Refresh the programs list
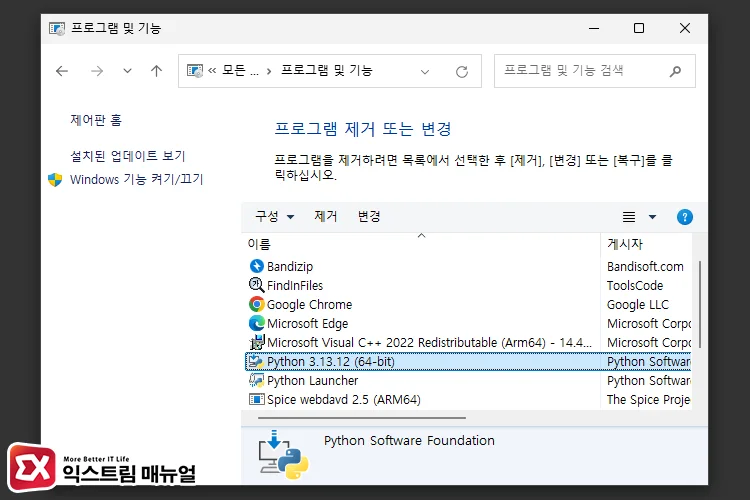The width and height of the screenshot is (750, 500). pyautogui.click(x=462, y=72)
